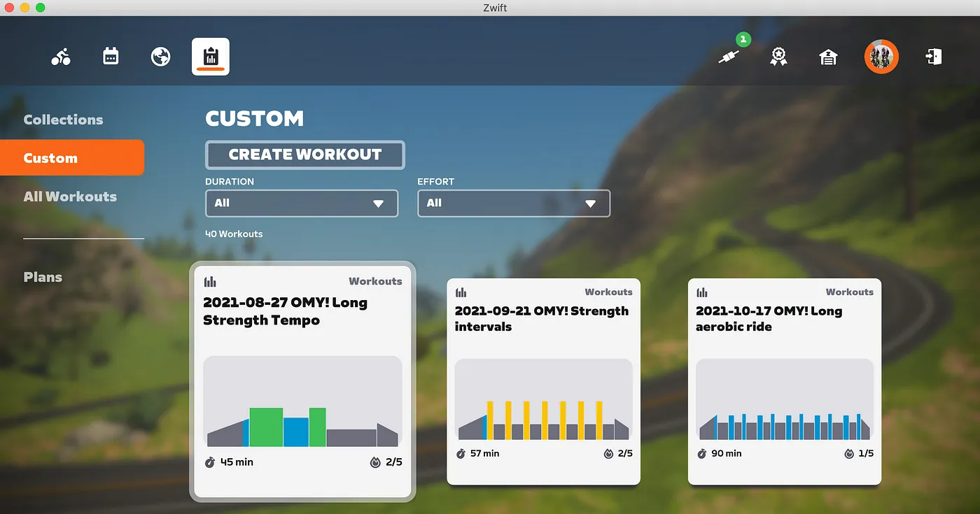Open the garage icon

[x=828, y=57]
